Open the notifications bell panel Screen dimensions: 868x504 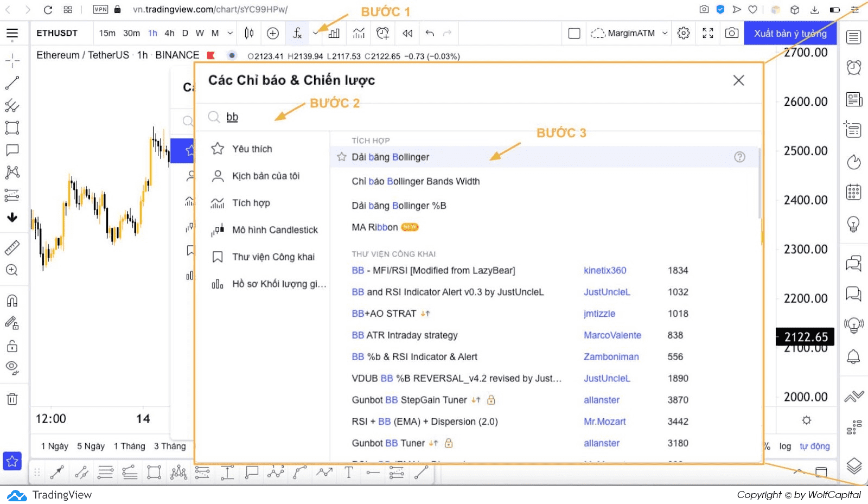[x=854, y=356]
